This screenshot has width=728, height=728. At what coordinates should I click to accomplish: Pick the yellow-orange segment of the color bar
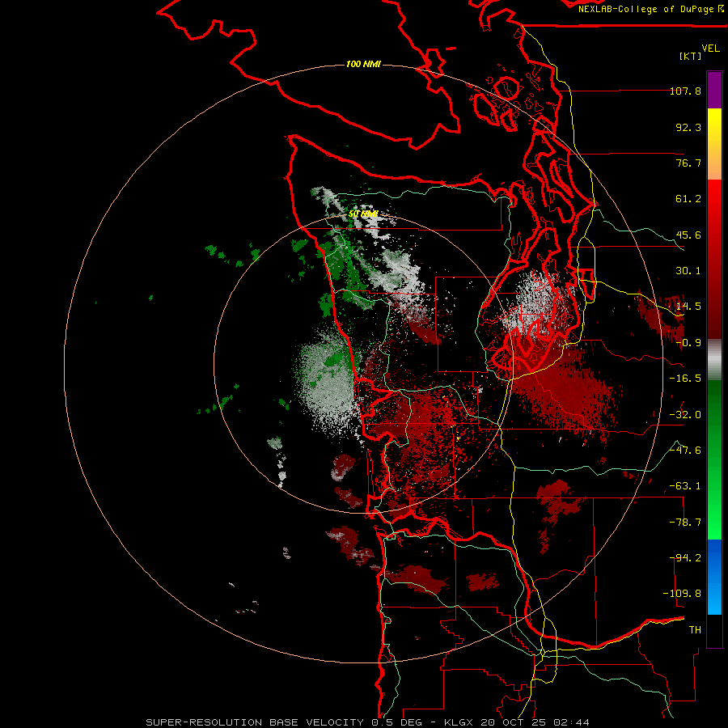714,144
